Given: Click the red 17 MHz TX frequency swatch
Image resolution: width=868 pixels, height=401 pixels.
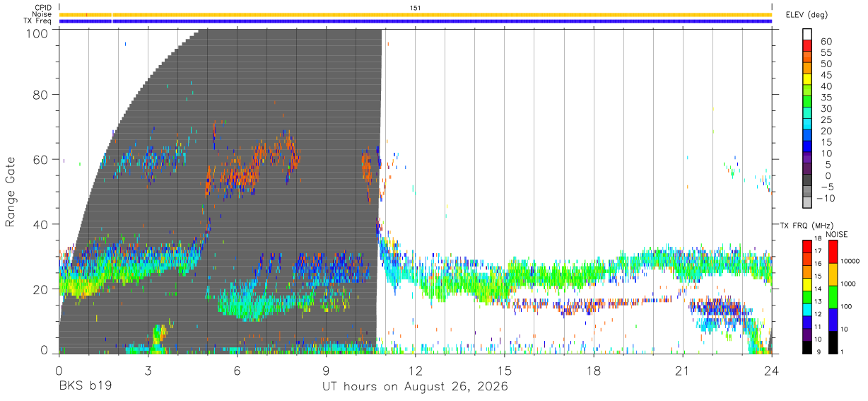Looking at the screenshot, I should point(807,247).
